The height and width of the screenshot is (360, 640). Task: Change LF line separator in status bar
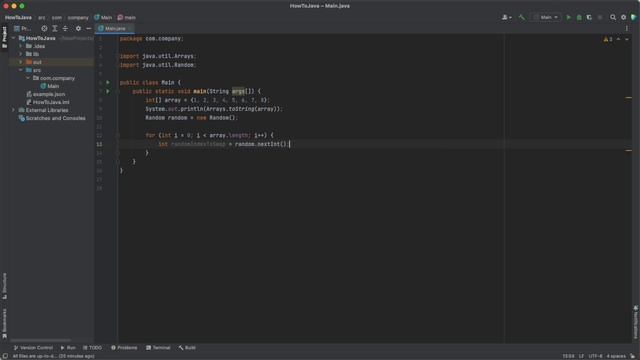(x=581, y=356)
